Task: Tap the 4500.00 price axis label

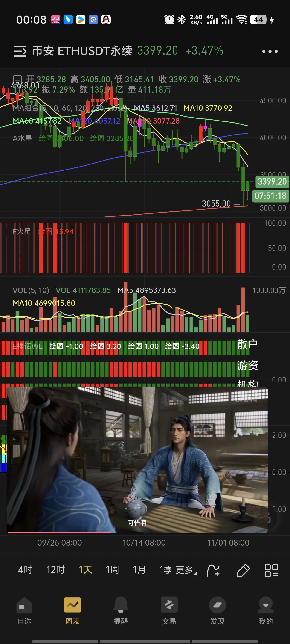Action: 273,101
